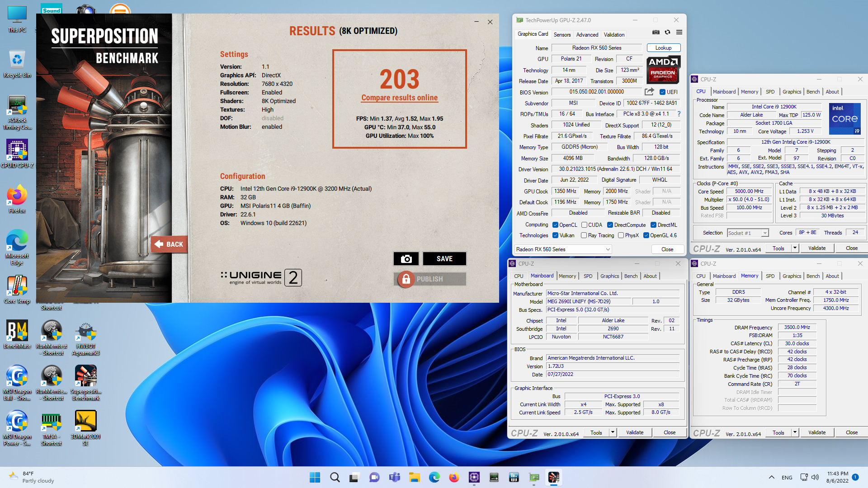This screenshot has height=488, width=868.
Task: Click the Core Speed value 5000.00 MHz
Action: point(749,191)
